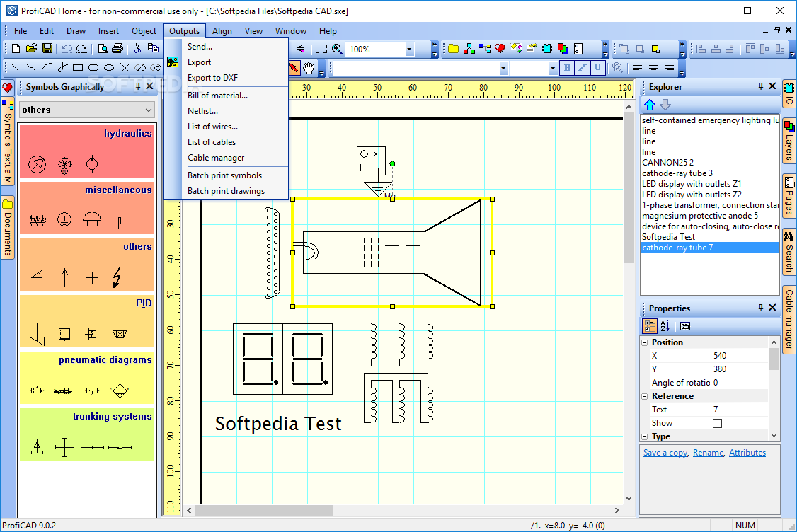
Task: Click the Save a copy link
Action: pyautogui.click(x=665, y=453)
